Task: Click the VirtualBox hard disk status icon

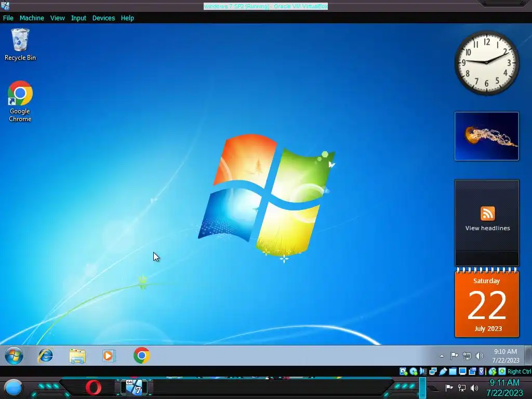Action: (403, 371)
